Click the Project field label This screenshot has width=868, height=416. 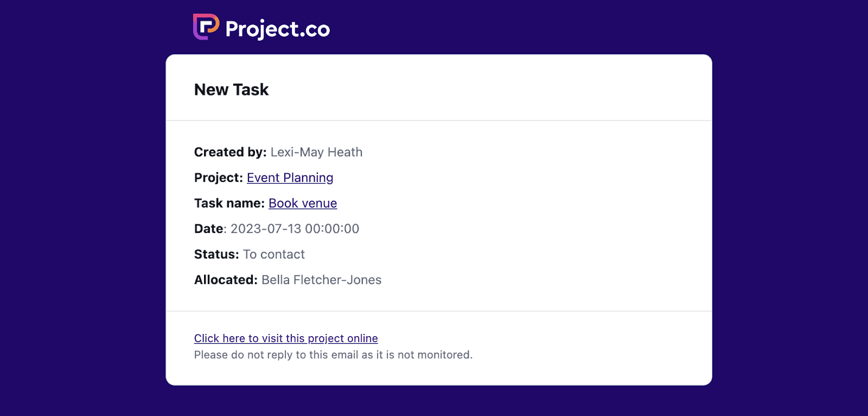(x=218, y=178)
